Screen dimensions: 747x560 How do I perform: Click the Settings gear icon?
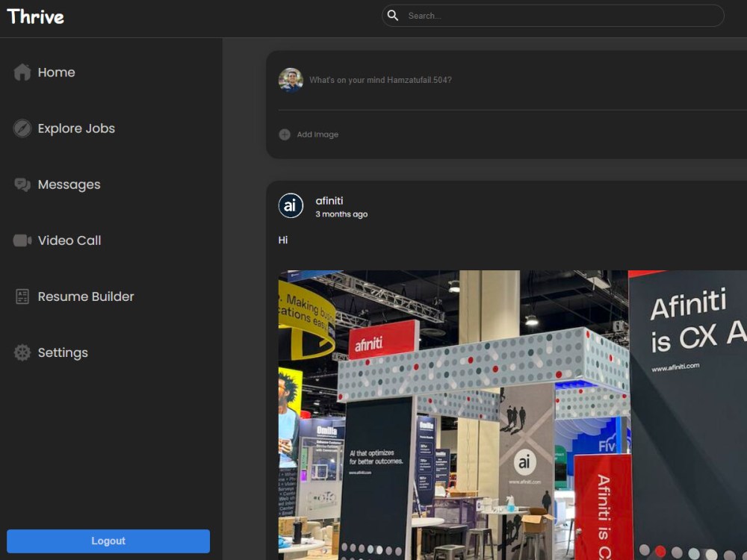[x=22, y=352]
